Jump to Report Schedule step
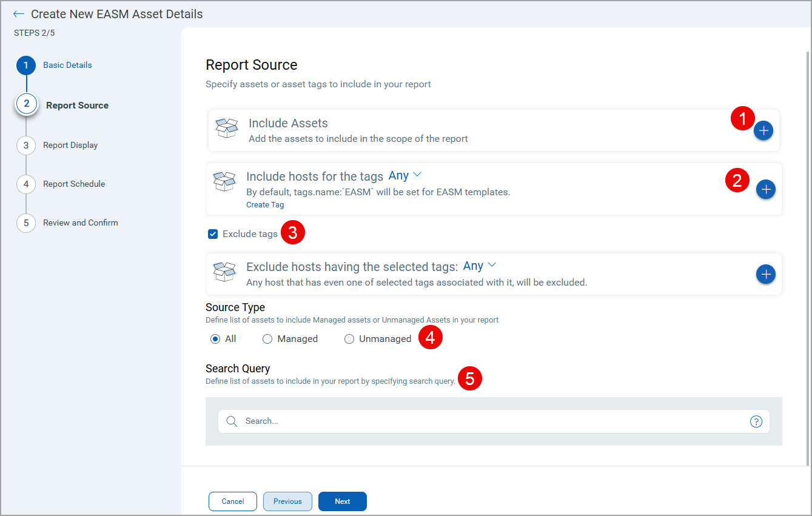Image resolution: width=812 pixels, height=516 pixels. [x=74, y=184]
